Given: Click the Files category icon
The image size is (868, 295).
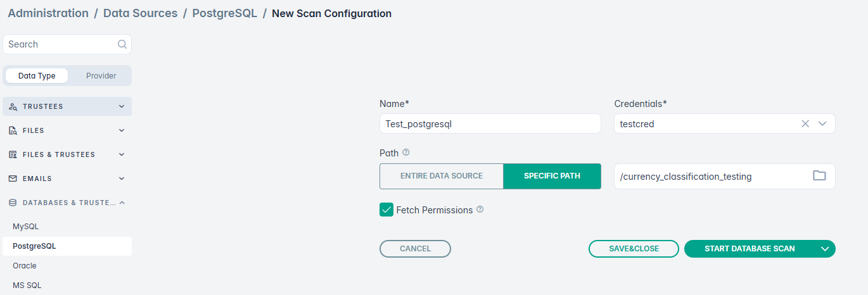Looking at the screenshot, I should click(x=13, y=130).
